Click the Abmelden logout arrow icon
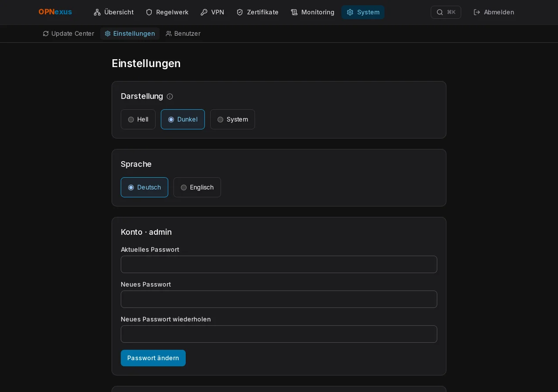The image size is (558, 392). 477,12
